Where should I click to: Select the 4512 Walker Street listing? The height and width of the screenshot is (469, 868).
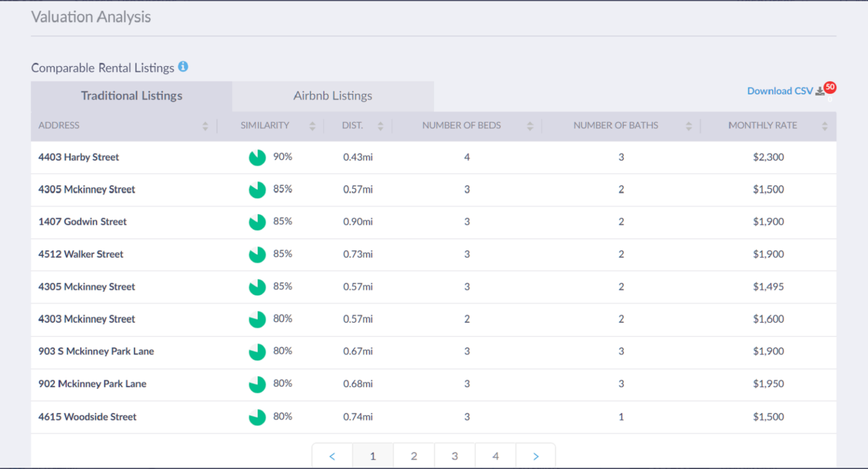(80, 254)
